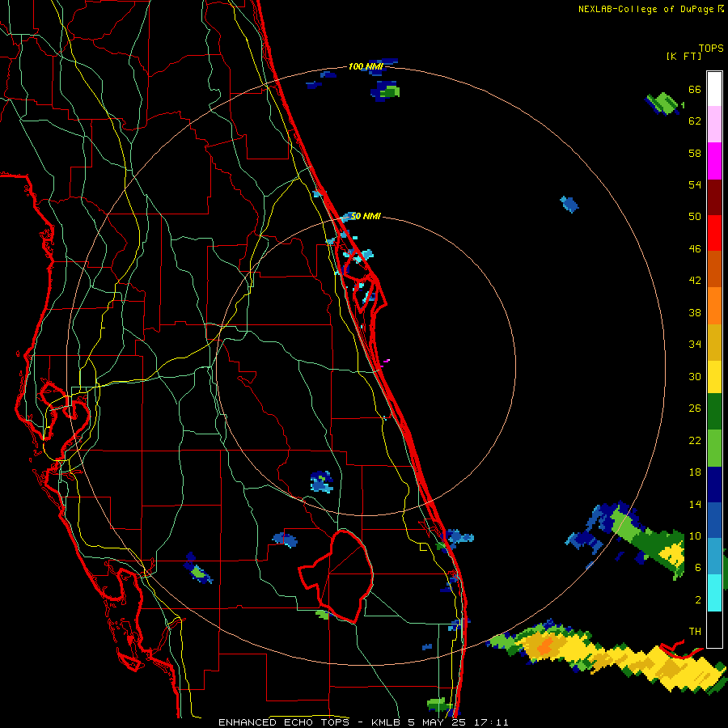Click the TH threshold label
The width and height of the screenshot is (728, 728).
[x=695, y=631]
